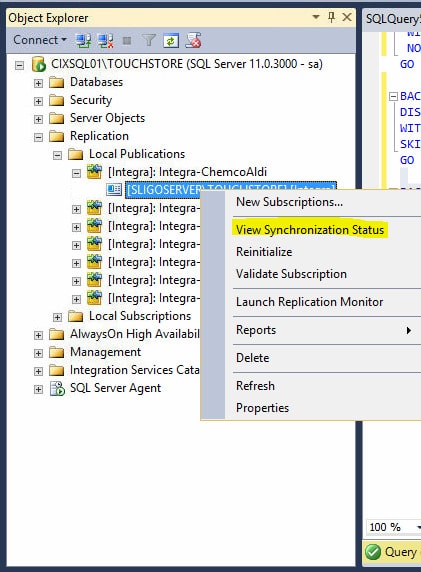This screenshot has height=572, width=421.
Task: Click the Local Publications folder icon
Action: pos(76,154)
